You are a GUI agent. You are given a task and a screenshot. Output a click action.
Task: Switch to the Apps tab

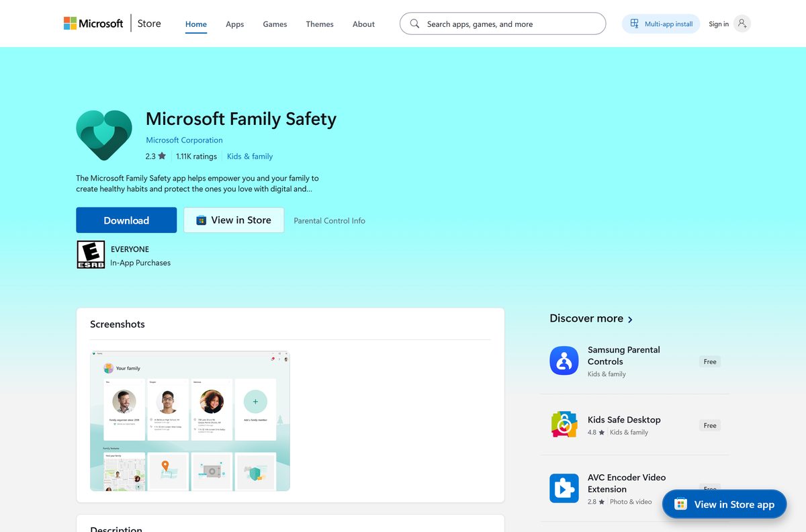pos(235,24)
